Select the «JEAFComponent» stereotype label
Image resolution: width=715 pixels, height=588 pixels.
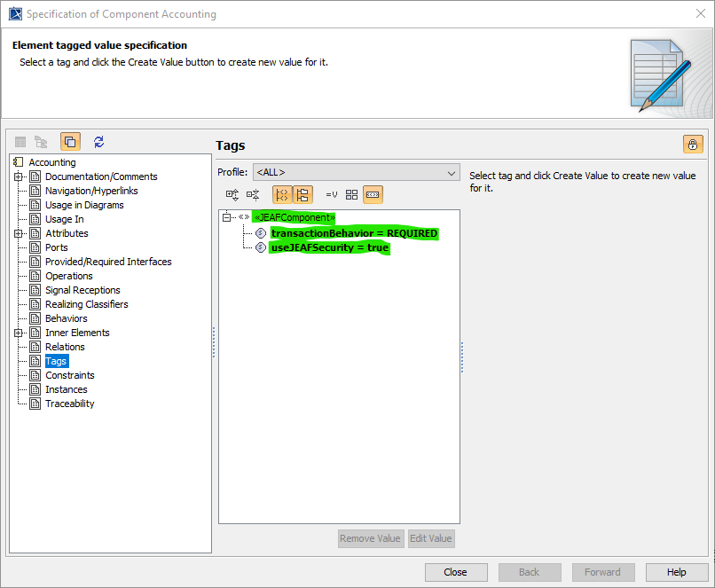coord(295,217)
